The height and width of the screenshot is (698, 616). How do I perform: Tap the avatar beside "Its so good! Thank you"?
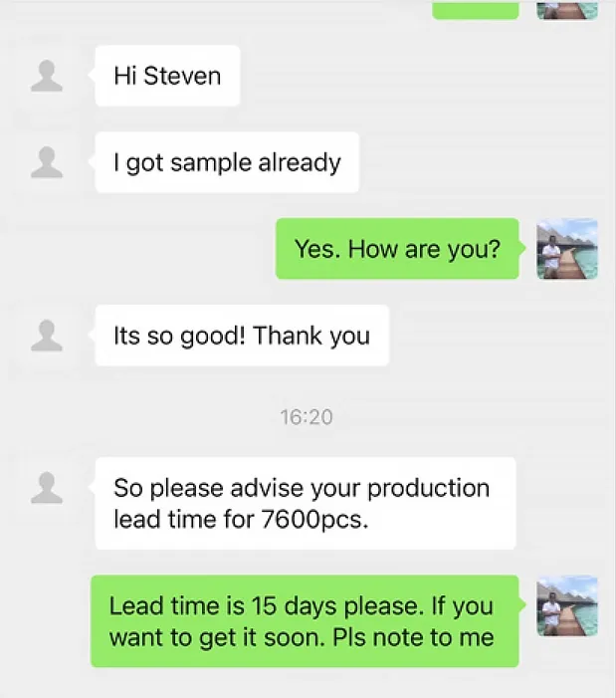47,336
